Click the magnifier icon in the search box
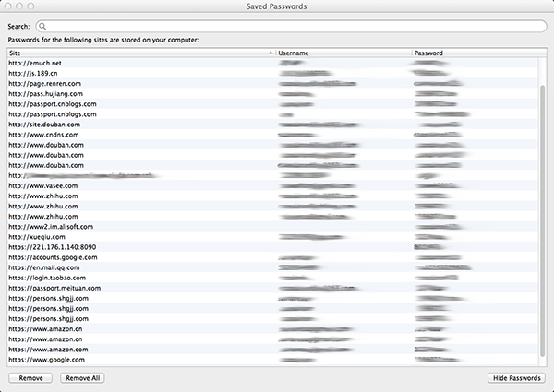The width and height of the screenshot is (554, 392). 42,27
